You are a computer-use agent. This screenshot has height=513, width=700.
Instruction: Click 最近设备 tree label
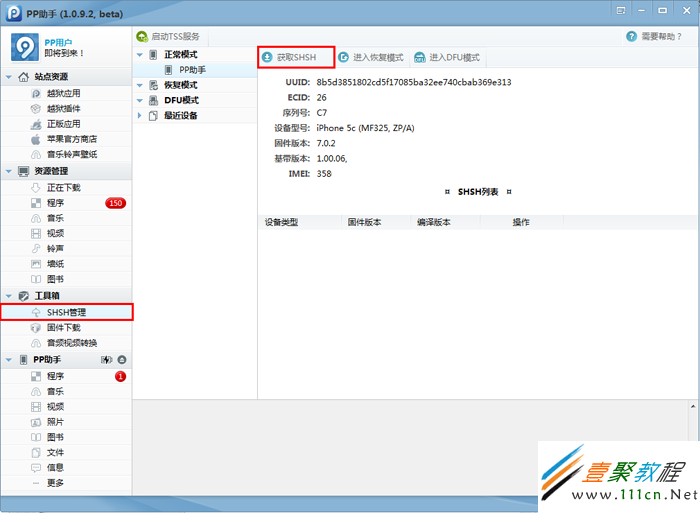click(x=181, y=115)
